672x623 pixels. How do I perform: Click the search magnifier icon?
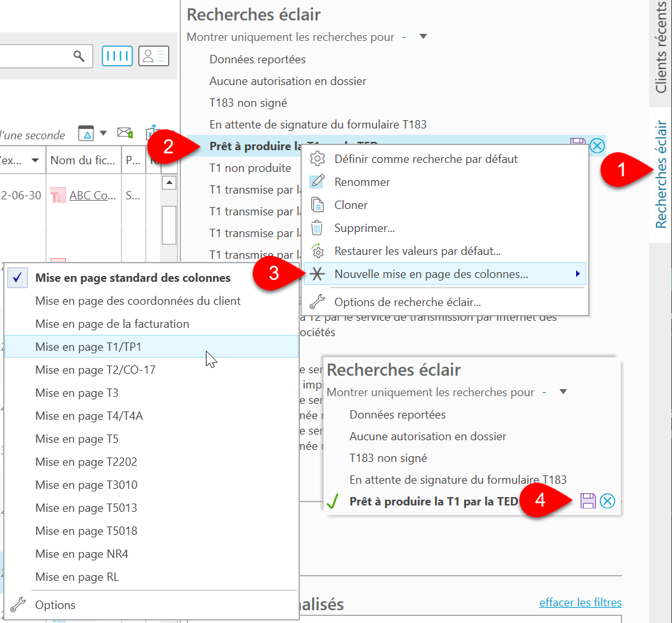click(79, 56)
